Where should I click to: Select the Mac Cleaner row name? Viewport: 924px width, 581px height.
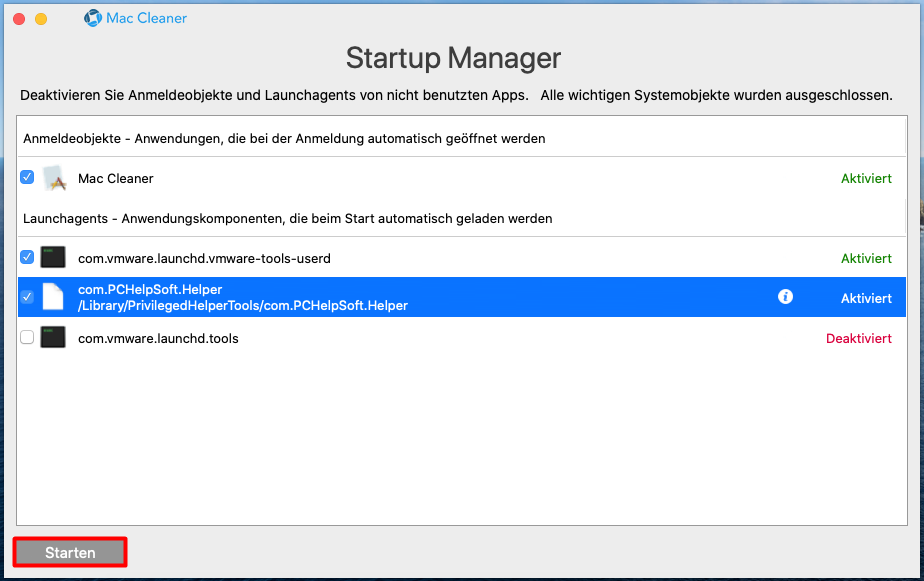(116, 179)
